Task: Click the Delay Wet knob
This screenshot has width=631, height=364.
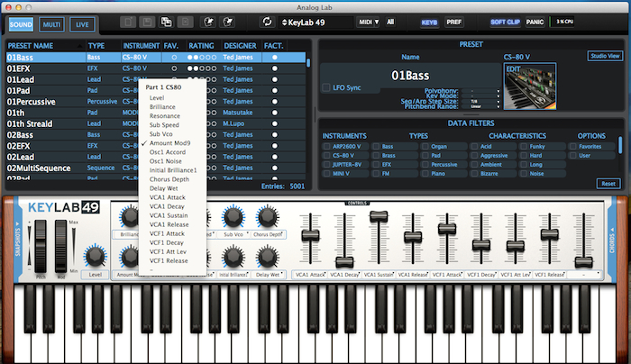Action: coord(267,257)
